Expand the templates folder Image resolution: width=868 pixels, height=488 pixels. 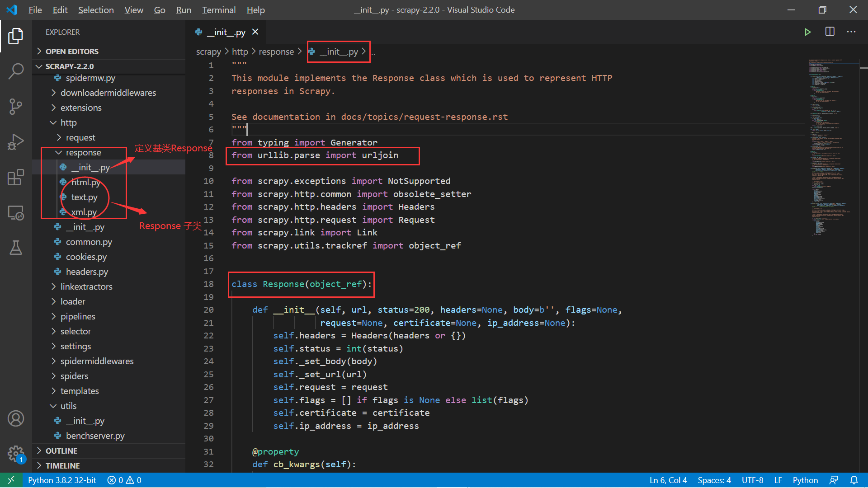(108, 391)
